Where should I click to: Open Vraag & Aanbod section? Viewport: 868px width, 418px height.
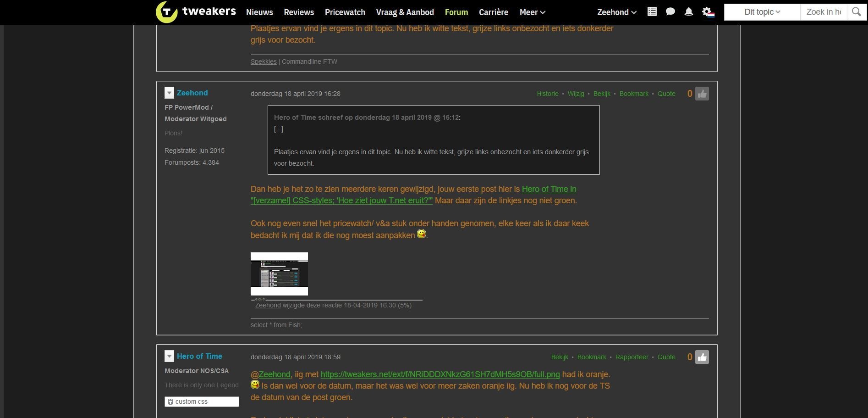pyautogui.click(x=405, y=12)
